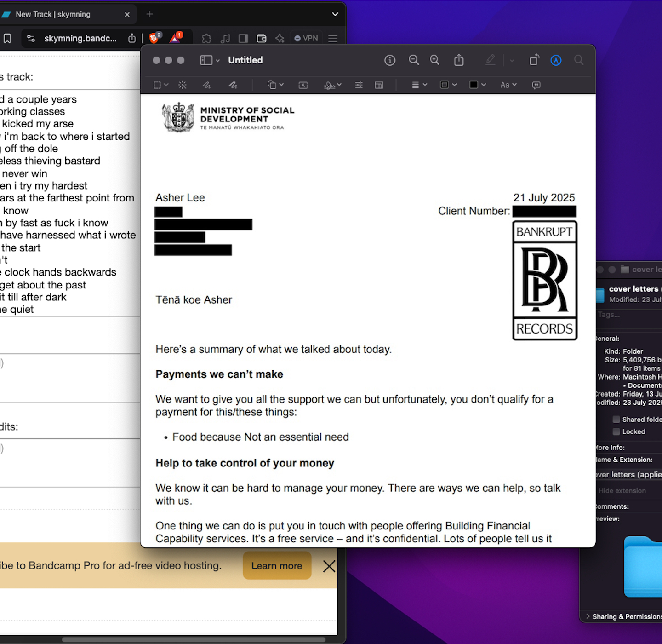Open the Brave Shields icon

155,38
